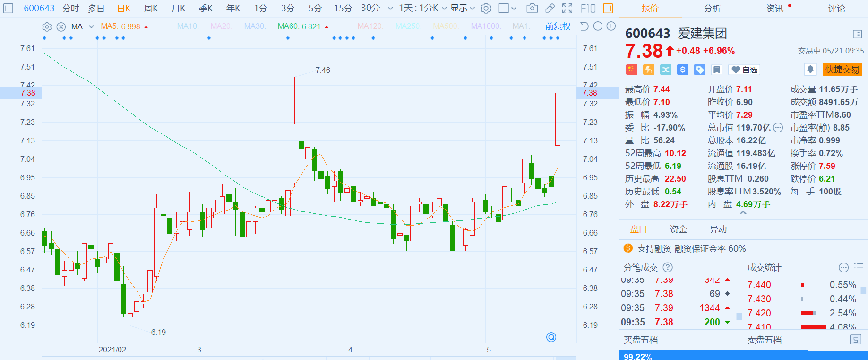The width and height of the screenshot is (868, 360).
Task: Click the 快捷交易 quick trade button
Action: [842, 70]
